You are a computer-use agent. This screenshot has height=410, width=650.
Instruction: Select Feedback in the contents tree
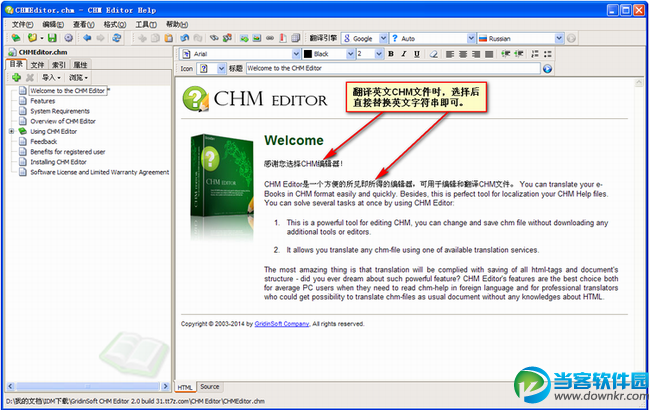point(44,141)
